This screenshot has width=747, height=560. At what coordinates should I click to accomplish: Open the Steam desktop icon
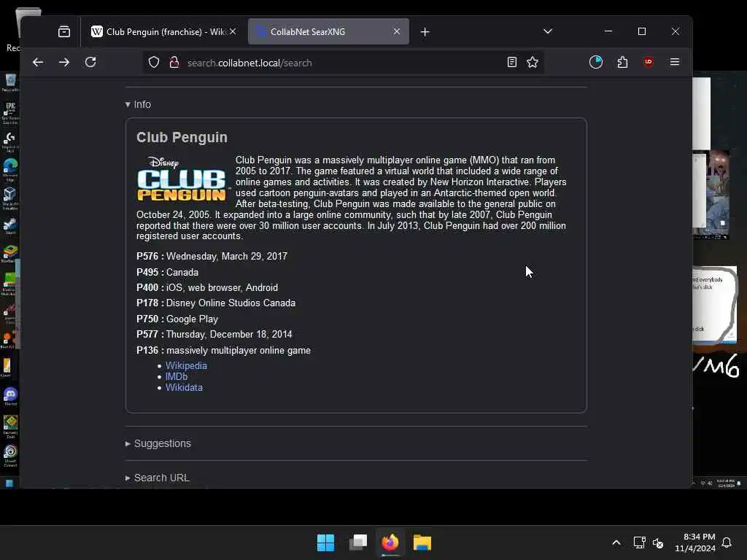point(10,226)
